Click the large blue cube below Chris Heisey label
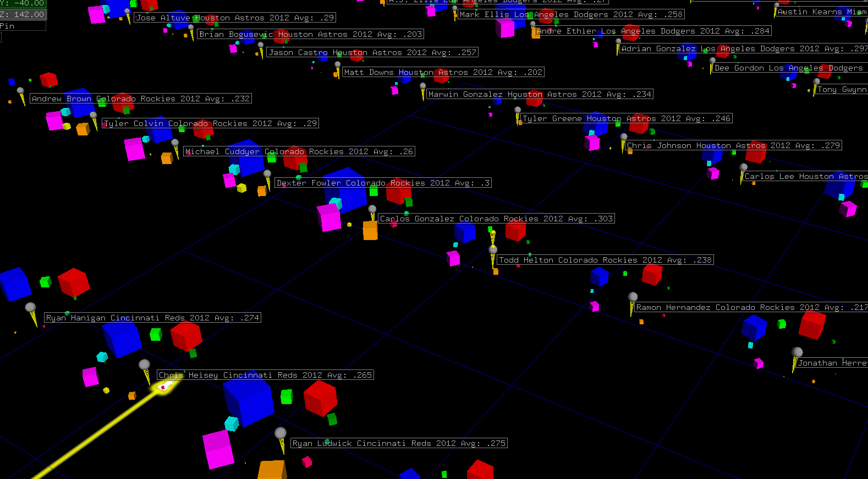Viewport: 868px width, 479px height. pos(249,401)
